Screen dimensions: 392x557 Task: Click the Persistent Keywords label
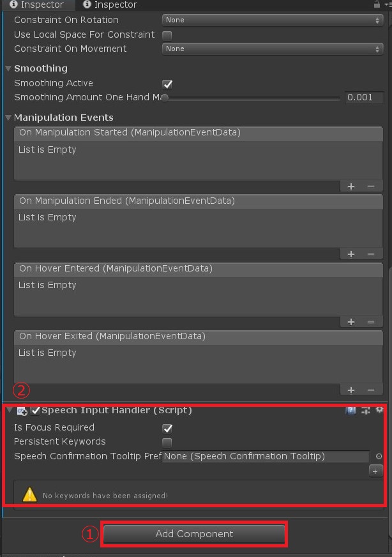[x=59, y=441]
